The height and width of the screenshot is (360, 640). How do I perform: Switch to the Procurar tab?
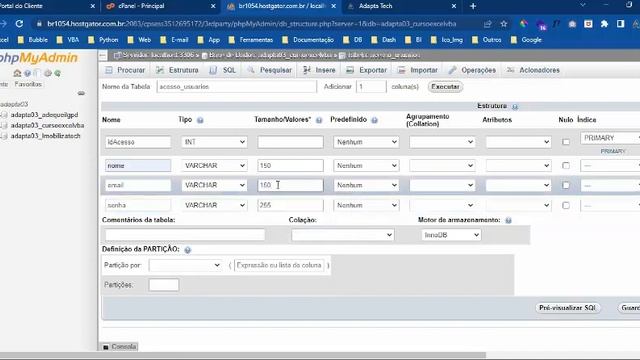125,70
